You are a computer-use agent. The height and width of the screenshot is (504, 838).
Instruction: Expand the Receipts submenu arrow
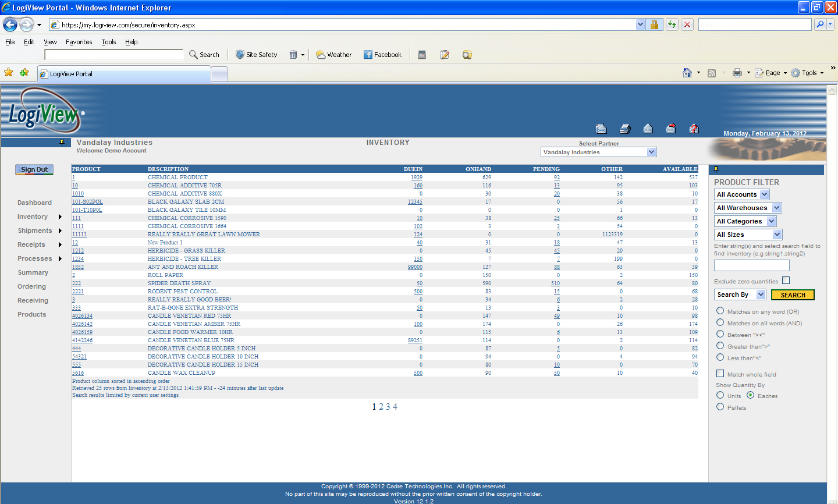pos(60,245)
